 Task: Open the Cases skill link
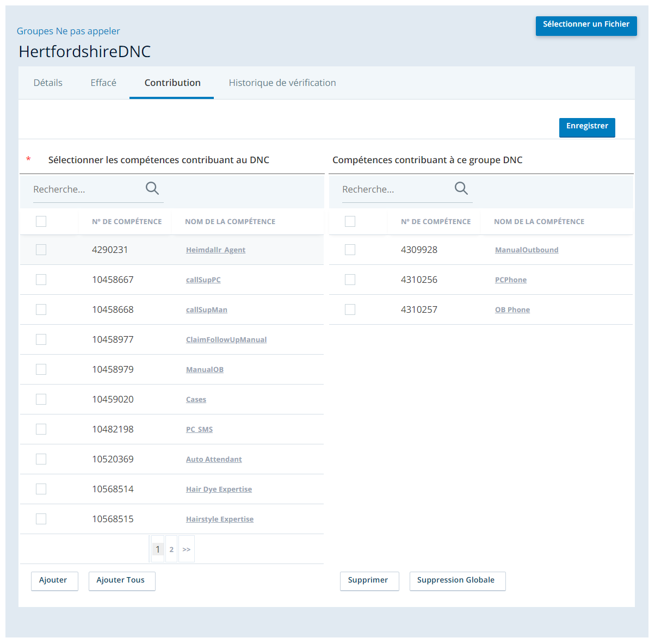pyautogui.click(x=196, y=399)
